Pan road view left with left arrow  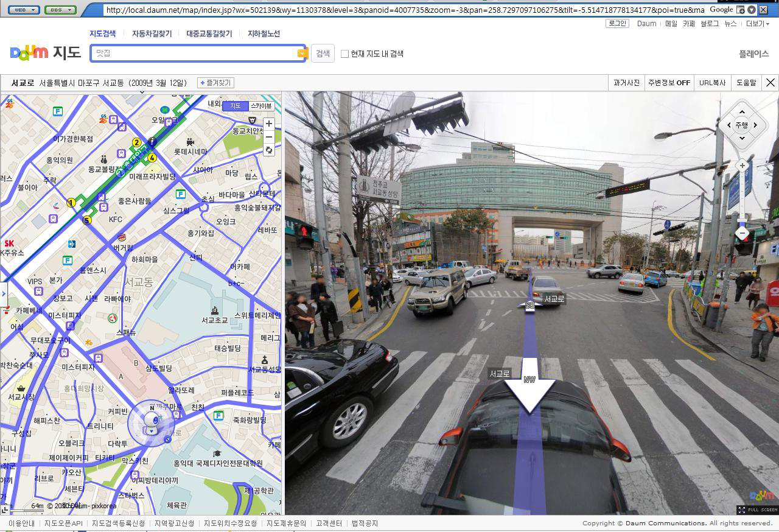click(x=728, y=125)
